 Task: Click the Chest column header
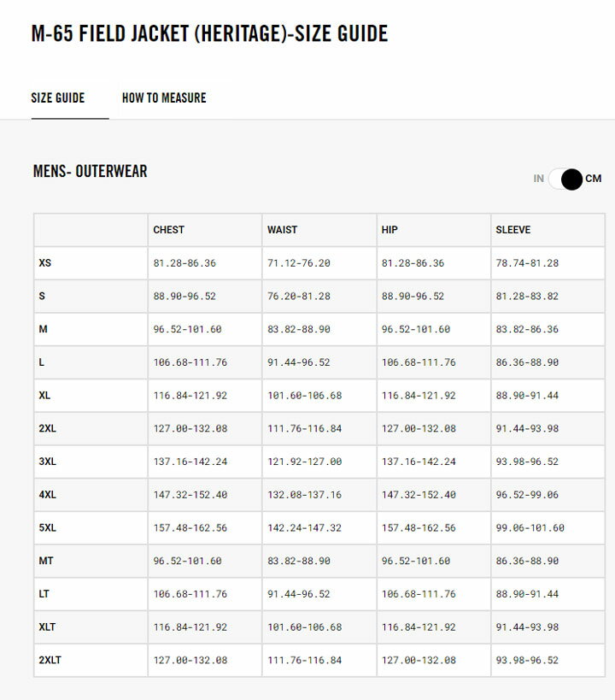pyautogui.click(x=169, y=230)
